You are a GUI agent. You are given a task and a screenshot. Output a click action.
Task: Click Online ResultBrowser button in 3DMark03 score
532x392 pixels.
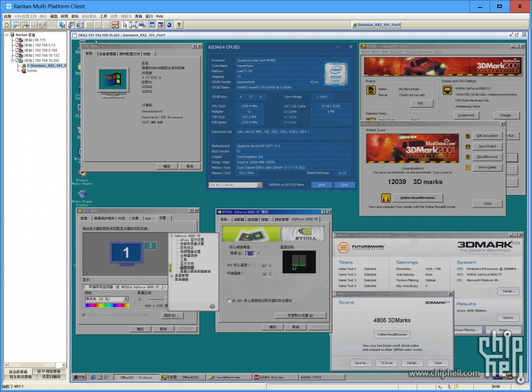tap(392, 334)
